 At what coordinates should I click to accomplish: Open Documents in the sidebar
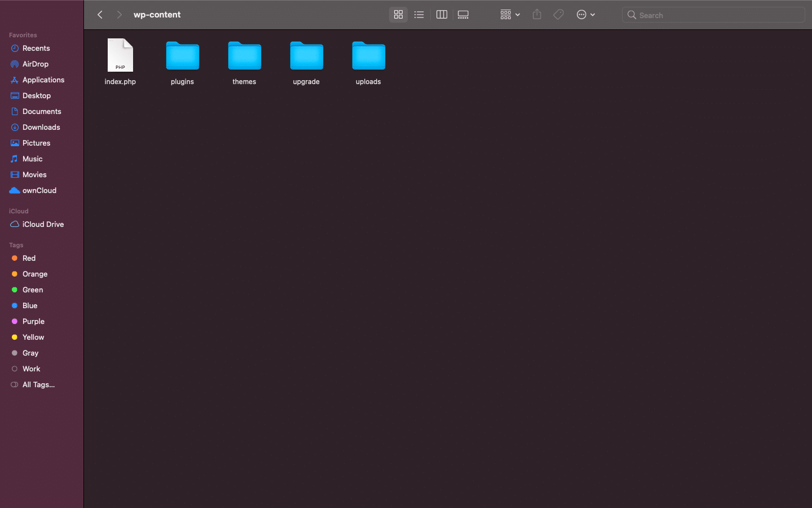42,112
